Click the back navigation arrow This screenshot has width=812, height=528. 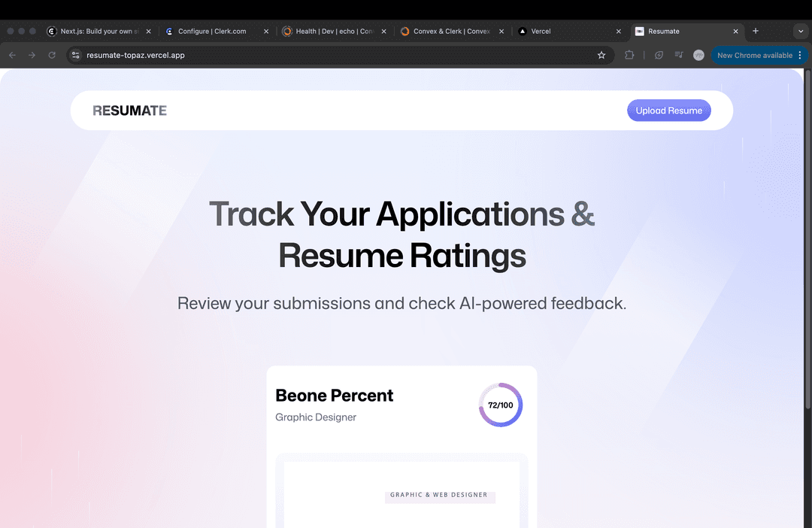coord(12,55)
